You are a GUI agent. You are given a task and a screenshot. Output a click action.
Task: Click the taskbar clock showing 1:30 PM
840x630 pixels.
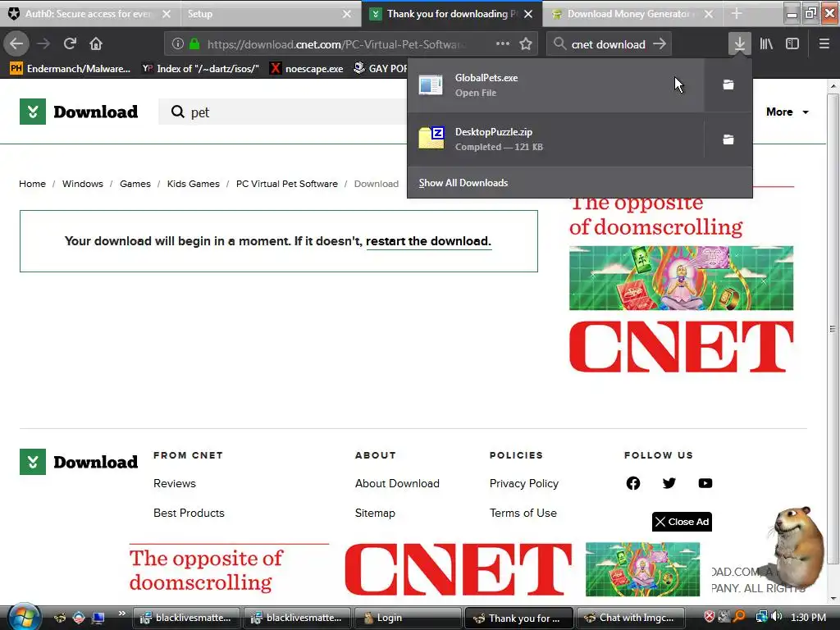[808, 617]
